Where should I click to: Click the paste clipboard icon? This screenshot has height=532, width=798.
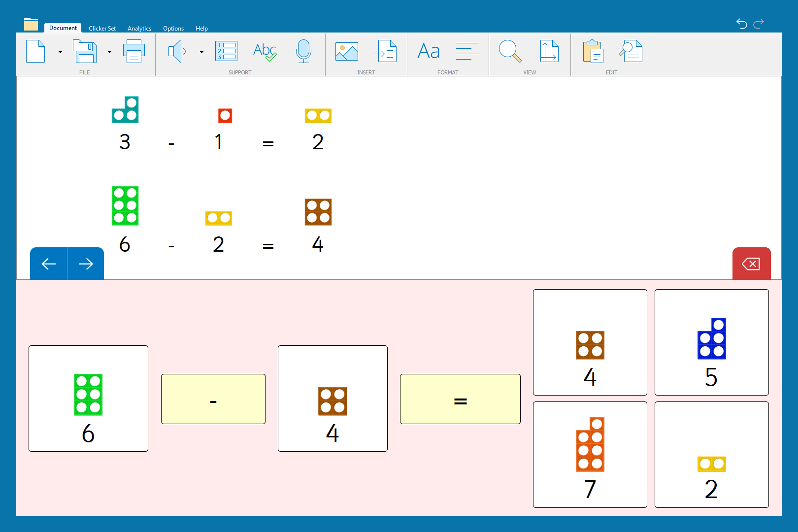click(593, 51)
